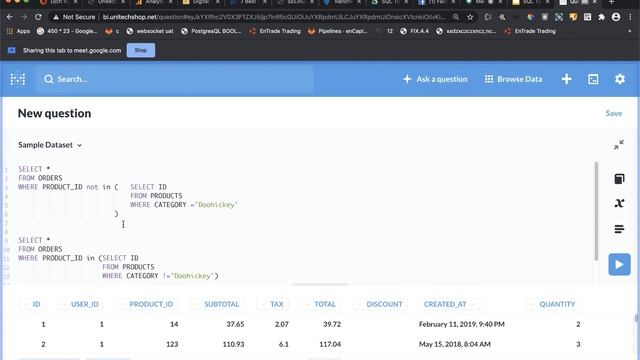Viewport: 640px width, 360px height.
Task: Open the native query console icon
Action: click(593, 79)
